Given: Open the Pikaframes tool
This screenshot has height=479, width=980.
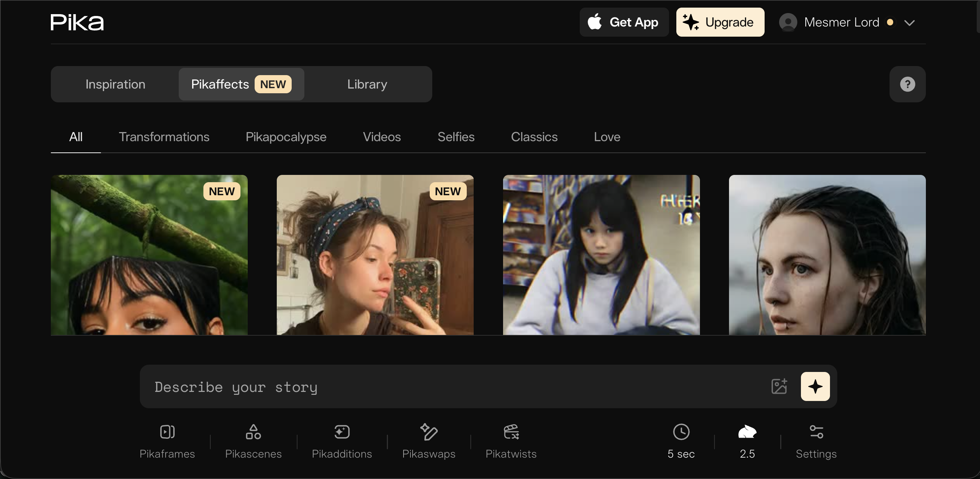Looking at the screenshot, I should coord(167,441).
